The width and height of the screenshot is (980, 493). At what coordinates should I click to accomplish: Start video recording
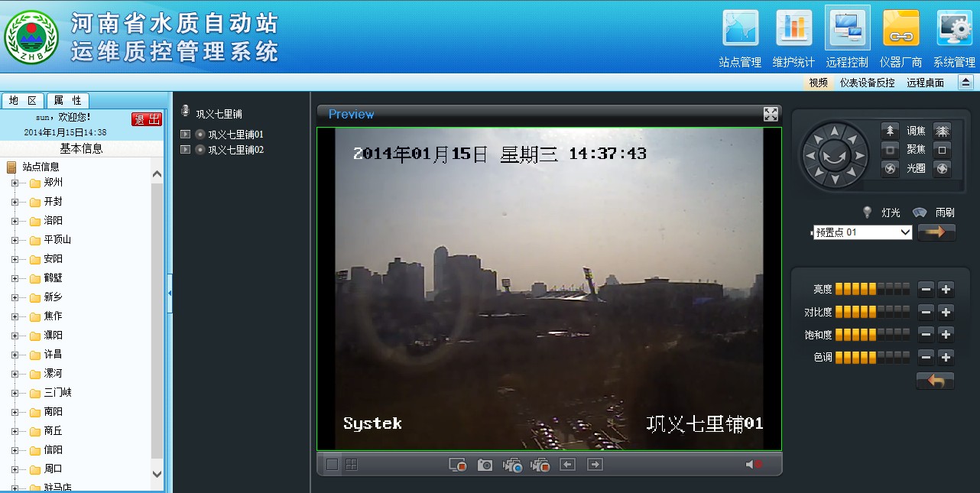tap(512, 464)
